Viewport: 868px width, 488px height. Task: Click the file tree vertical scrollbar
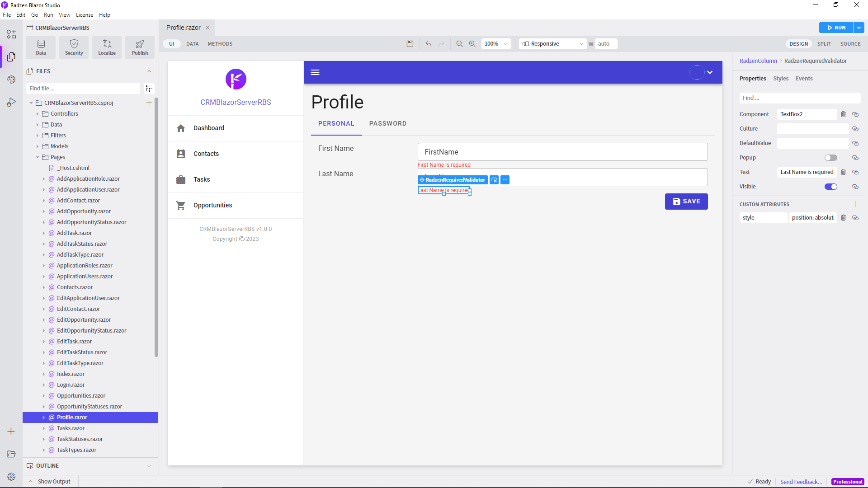click(x=156, y=227)
